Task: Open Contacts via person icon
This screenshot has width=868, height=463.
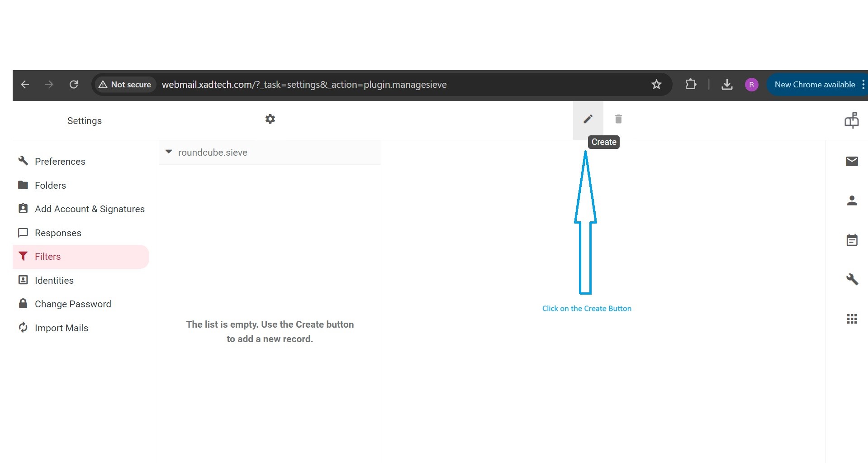Action: [x=852, y=200]
